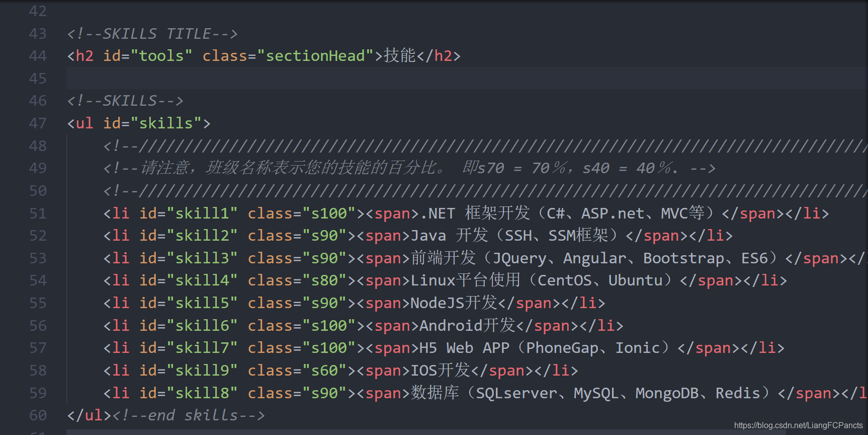Image resolution: width=868 pixels, height=435 pixels.
Task: Click line number 44 in gutter
Action: point(38,56)
